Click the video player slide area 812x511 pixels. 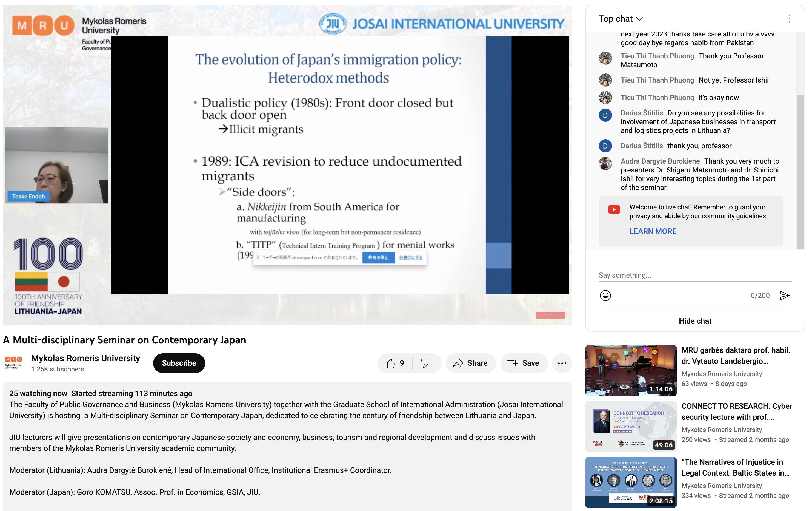coord(340,165)
